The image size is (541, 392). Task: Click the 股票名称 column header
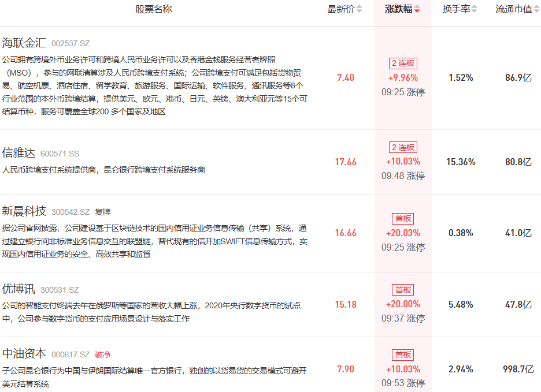[154, 9]
